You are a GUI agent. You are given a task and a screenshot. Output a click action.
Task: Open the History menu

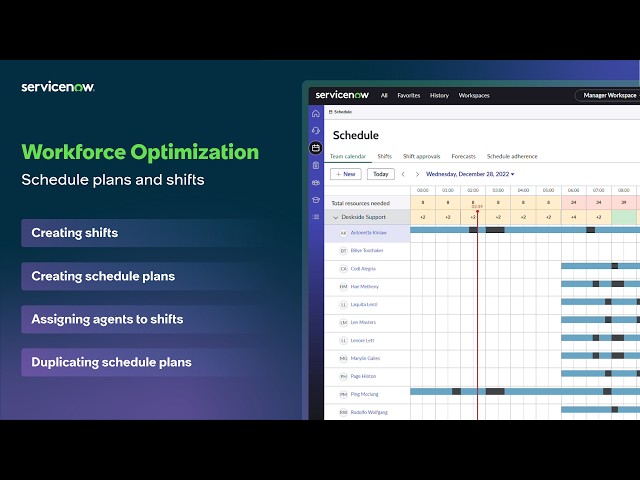(439, 95)
